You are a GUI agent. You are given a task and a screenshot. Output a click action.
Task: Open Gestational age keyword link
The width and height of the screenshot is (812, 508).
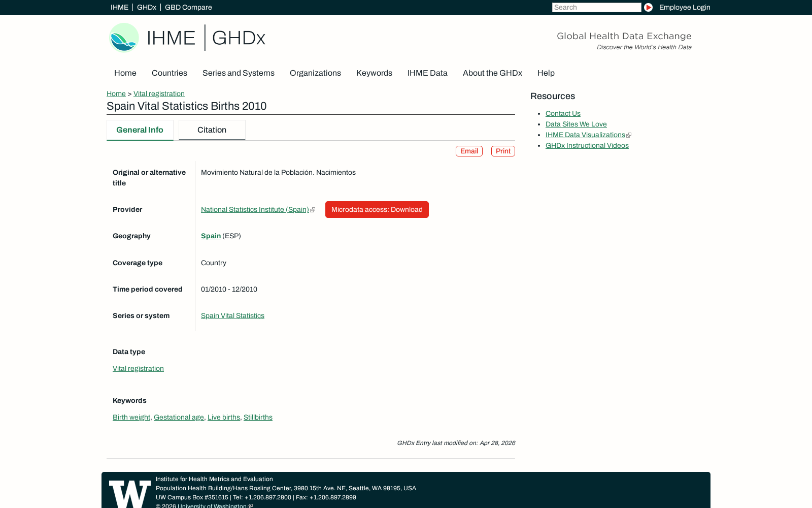pos(179,417)
